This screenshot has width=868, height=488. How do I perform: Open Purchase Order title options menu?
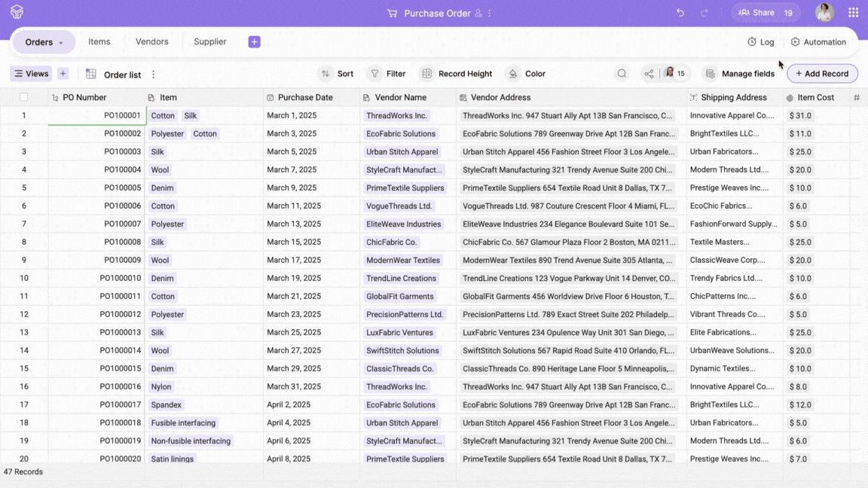(x=490, y=14)
